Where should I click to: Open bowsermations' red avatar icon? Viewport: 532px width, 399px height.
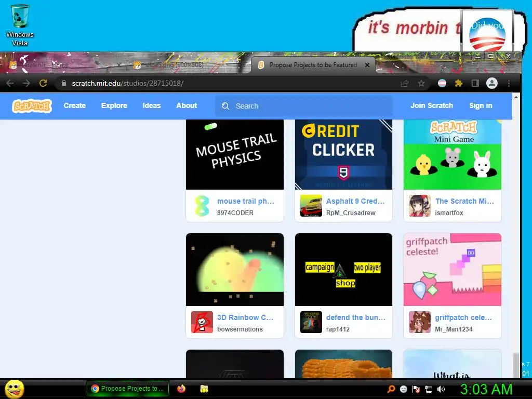coord(202,322)
